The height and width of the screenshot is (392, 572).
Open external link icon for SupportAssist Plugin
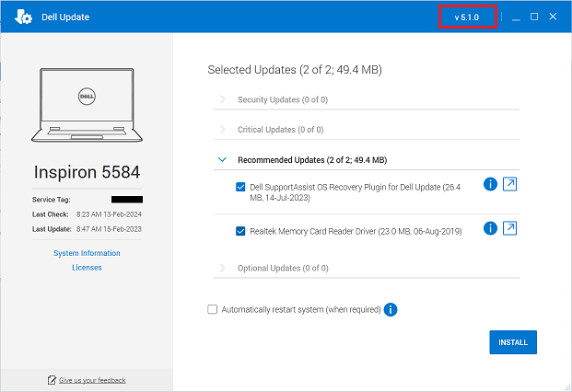tap(508, 185)
